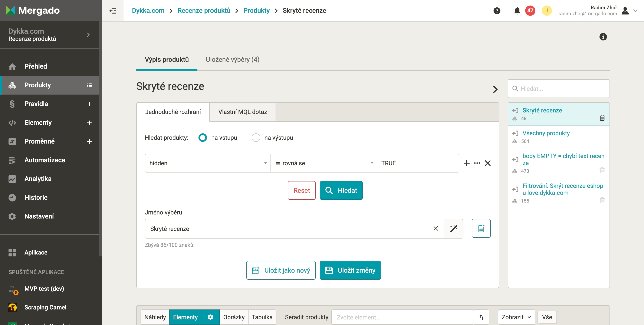
Task: Switch to Uložené výběry tab
Action: point(232,59)
